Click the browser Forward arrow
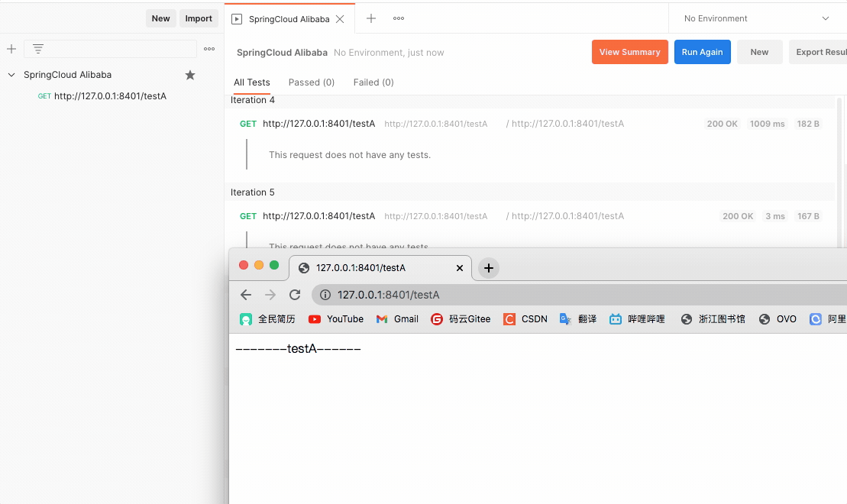The image size is (847, 504). click(270, 295)
